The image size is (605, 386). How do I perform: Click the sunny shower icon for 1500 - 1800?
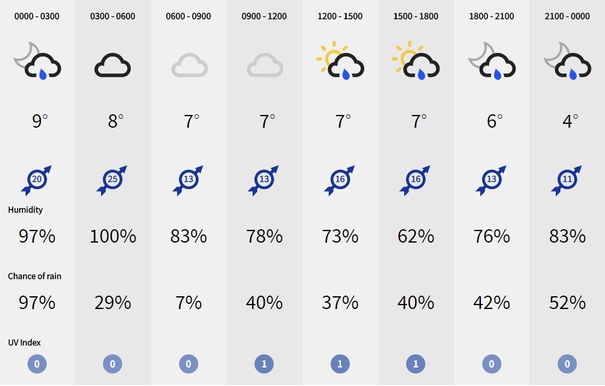[416, 60]
